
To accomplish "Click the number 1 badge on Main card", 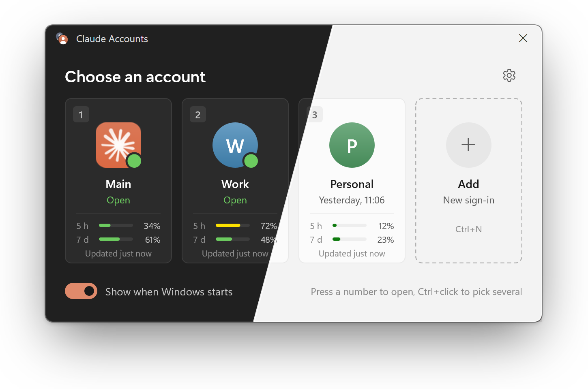I will click(x=81, y=115).
